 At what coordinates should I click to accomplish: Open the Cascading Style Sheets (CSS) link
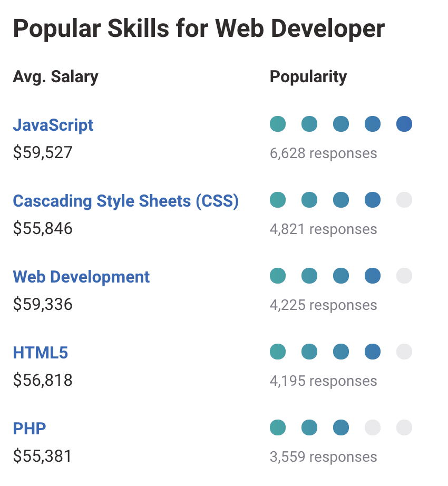pos(125,201)
